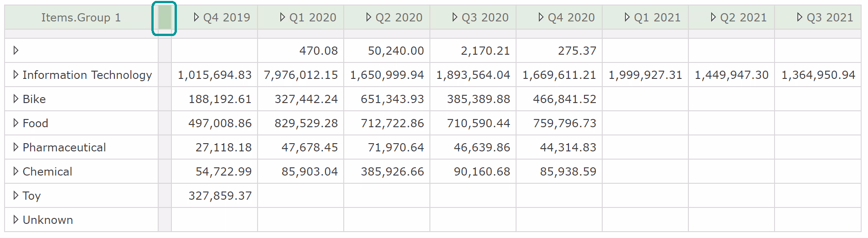Expand the Q4 2019 column

[x=196, y=17]
